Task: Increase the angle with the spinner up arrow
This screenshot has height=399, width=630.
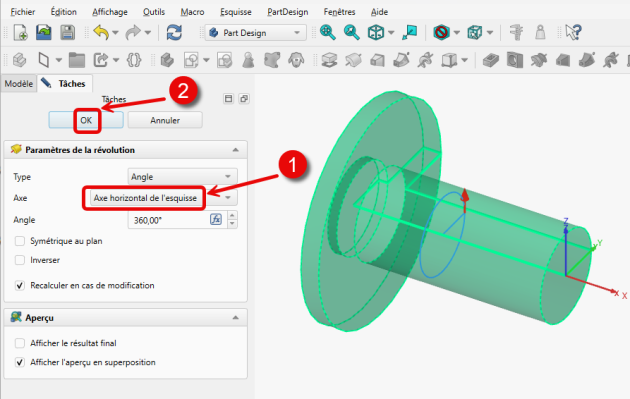Action: point(232,216)
